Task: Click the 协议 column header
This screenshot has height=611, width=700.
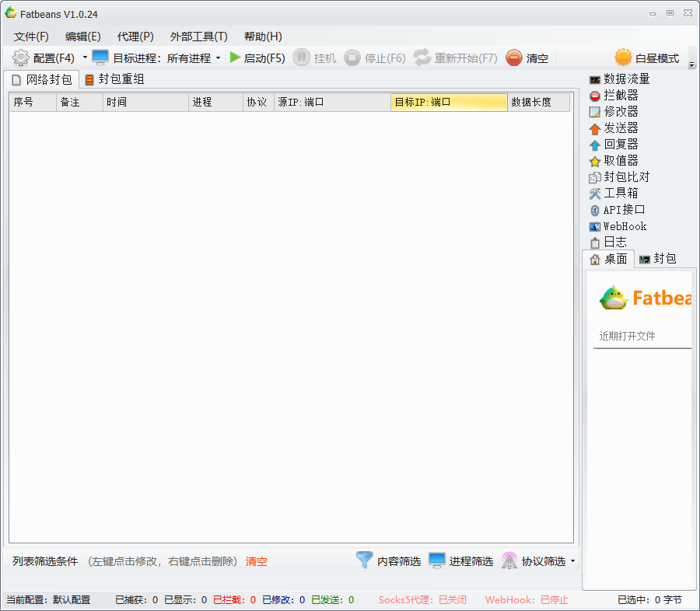Action: 258,102
